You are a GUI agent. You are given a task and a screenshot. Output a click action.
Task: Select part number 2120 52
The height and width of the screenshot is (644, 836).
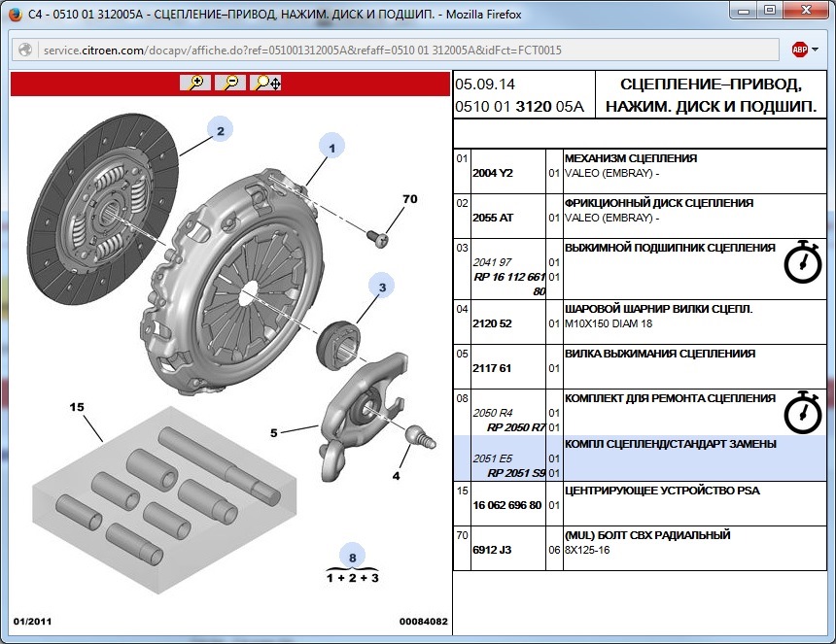pyautogui.click(x=492, y=323)
